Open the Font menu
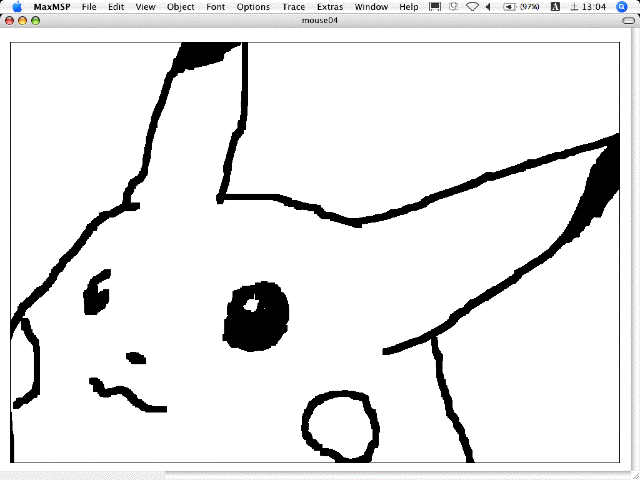The width and height of the screenshot is (640, 480). (216, 7)
